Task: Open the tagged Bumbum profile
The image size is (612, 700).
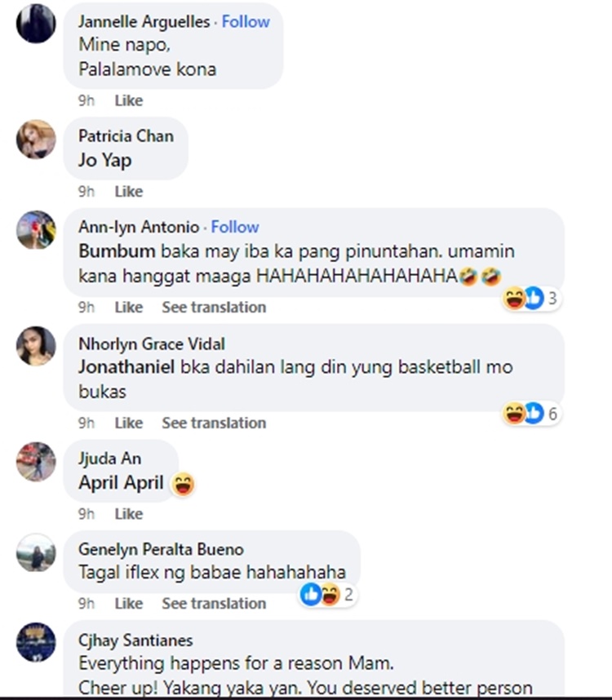Action: pos(117,251)
